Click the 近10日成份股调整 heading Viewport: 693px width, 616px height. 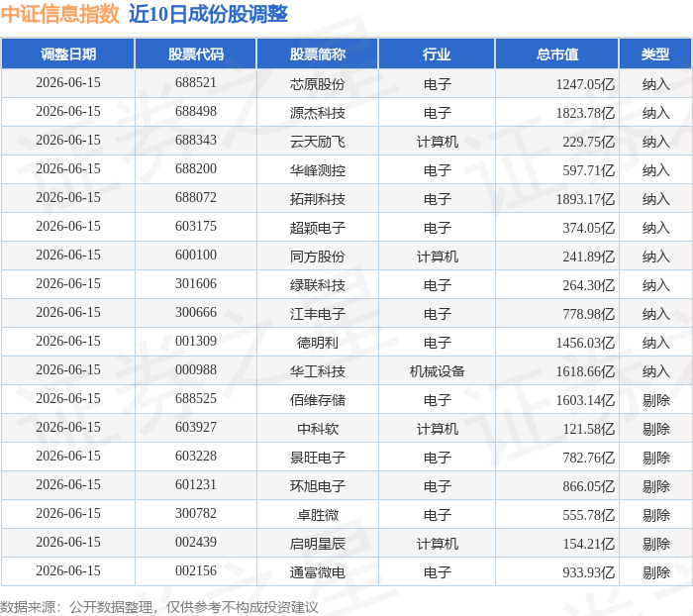208,14
